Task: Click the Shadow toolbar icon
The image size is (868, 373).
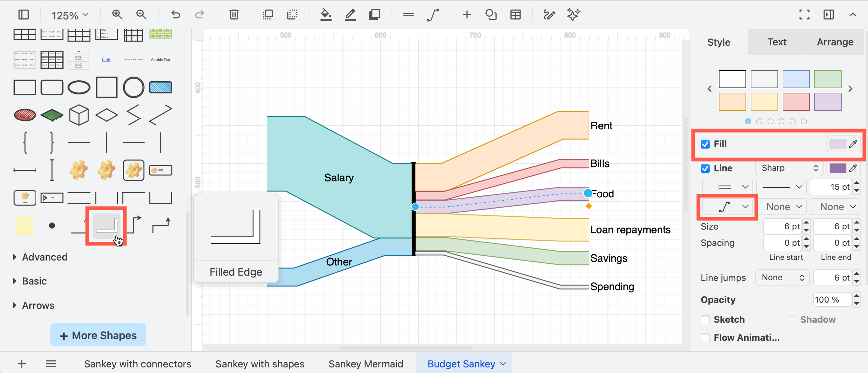Action: tap(374, 14)
